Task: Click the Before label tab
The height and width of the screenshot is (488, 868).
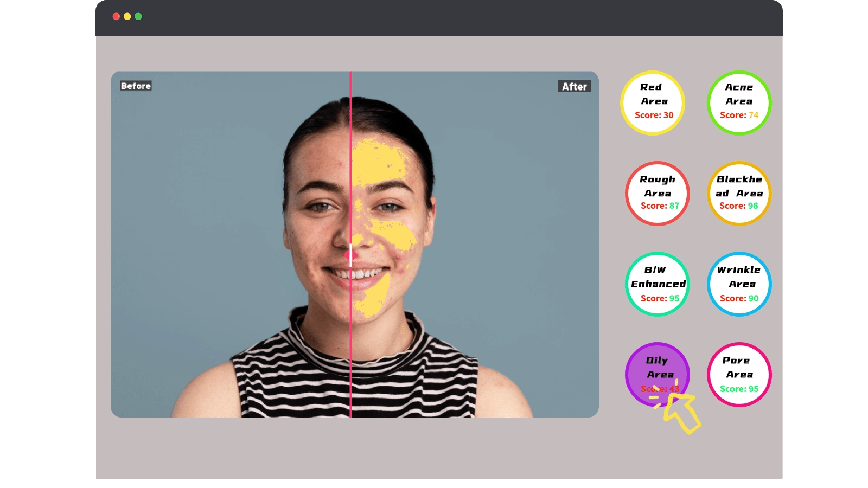Action: 136,86
